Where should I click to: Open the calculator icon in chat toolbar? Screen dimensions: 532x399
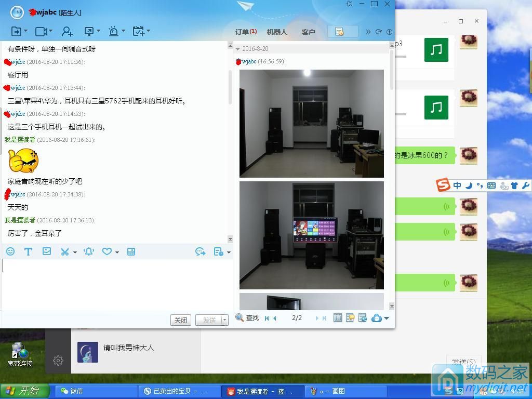[131, 251]
